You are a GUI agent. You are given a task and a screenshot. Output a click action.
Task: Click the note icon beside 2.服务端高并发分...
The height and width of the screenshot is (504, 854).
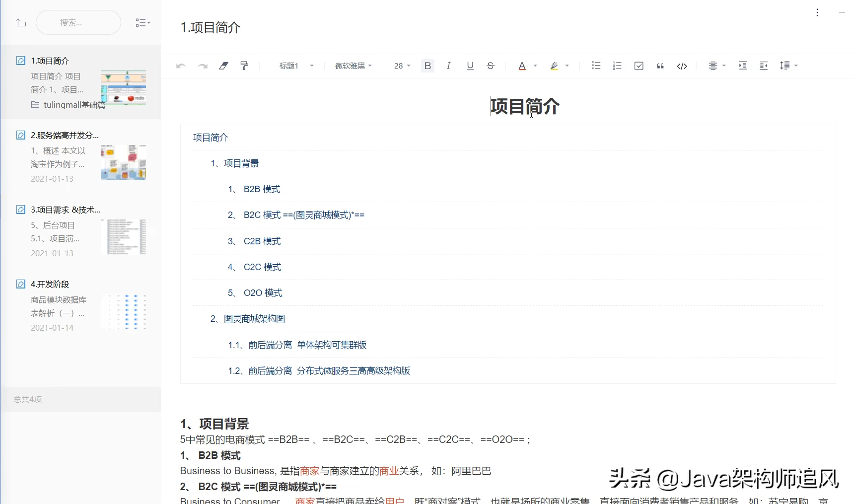21,135
